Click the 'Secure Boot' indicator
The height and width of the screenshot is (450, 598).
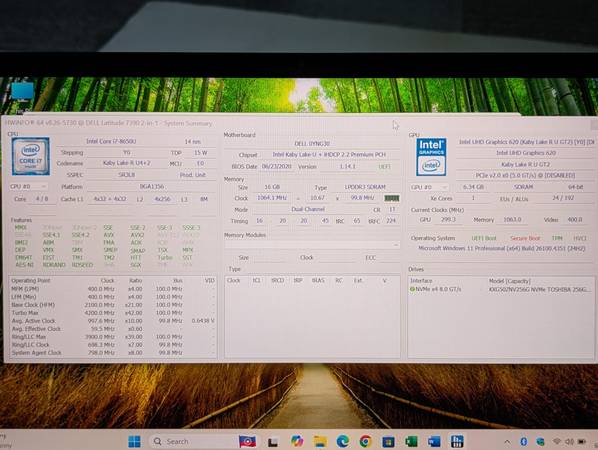pyautogui.click(x=525, y=238)
